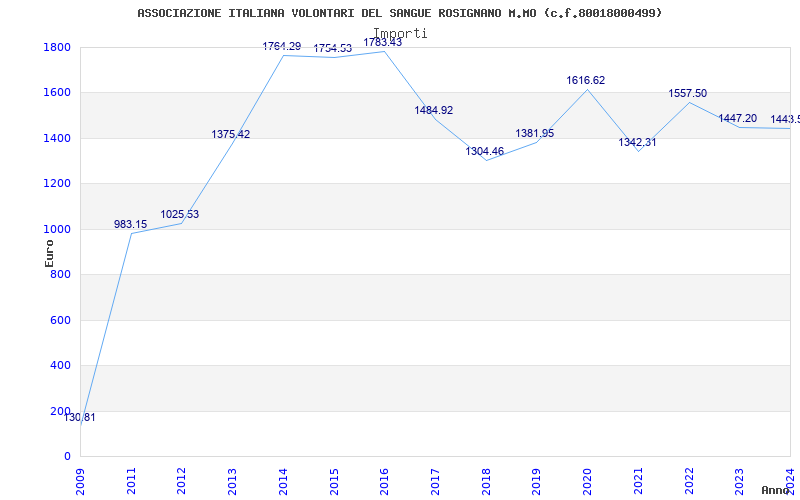Click the 'Importi' subtitle label
The width and height of the screenshot is (800, 500).
point(401,33)
